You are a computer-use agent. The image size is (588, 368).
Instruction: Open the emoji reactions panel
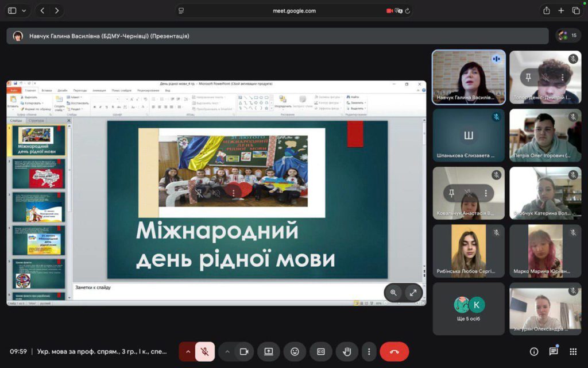(x=295, y=351)
